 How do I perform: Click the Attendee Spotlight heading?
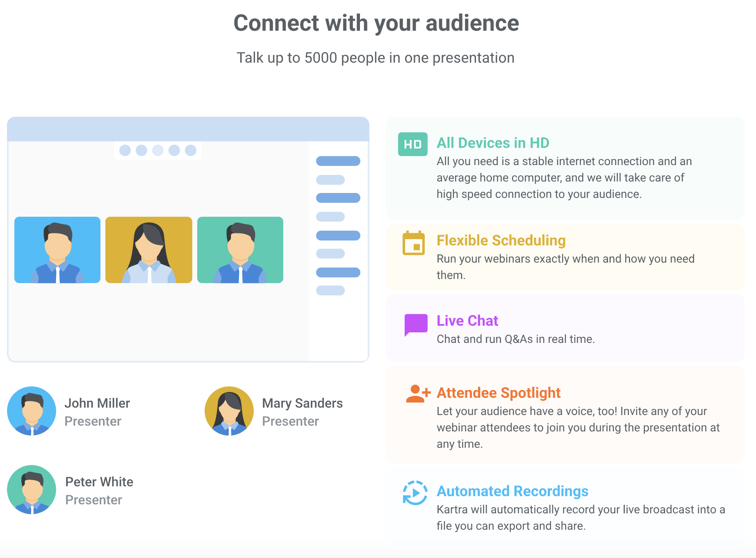point(499,393)
